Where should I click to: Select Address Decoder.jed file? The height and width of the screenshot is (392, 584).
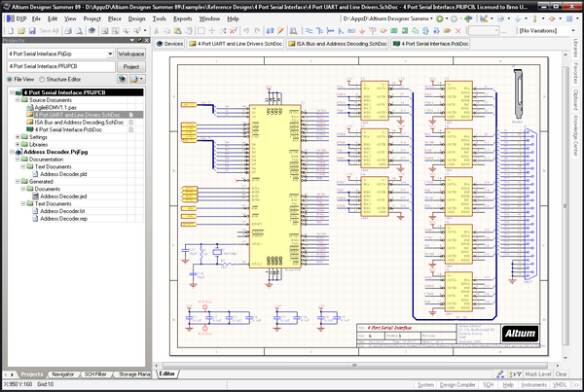pos(63,196)
